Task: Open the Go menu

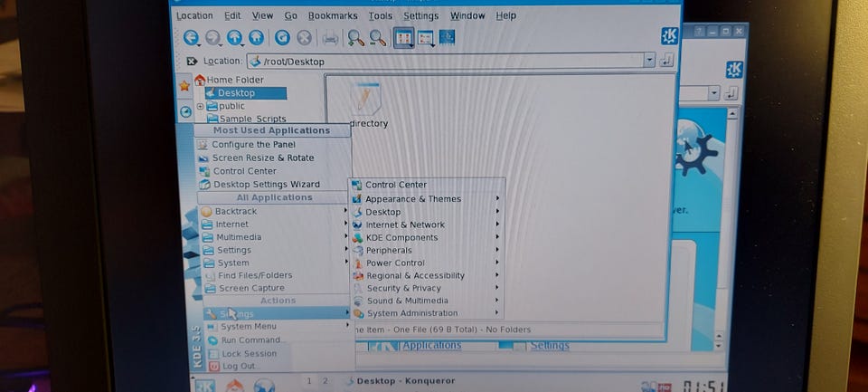Action: point(290,16)
